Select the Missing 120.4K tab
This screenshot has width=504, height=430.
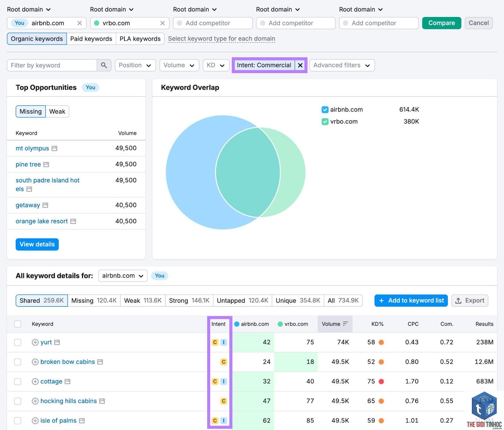(x=94, y=301)
